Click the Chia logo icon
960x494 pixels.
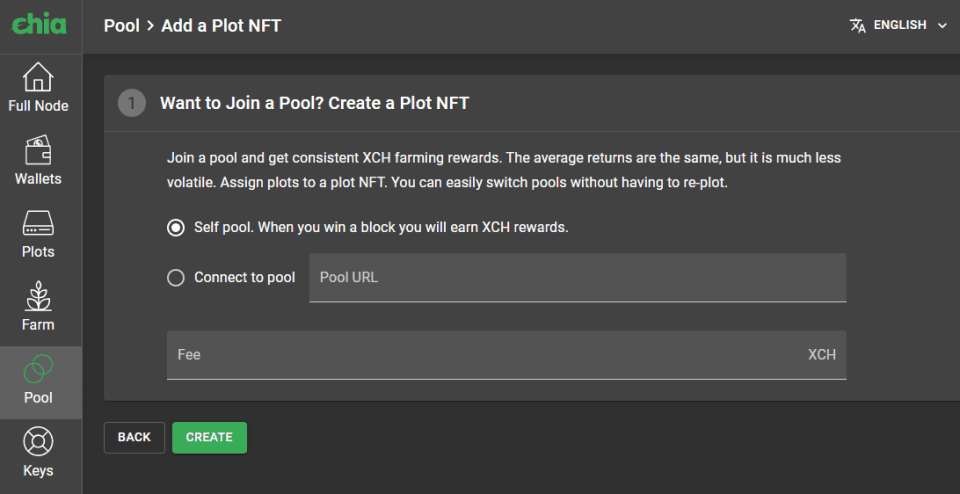click(x=40, y=24)
